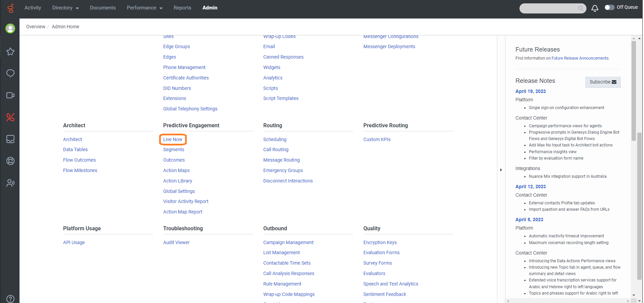This screenshot has width=644, height=303.
Task: Open your profile avatar in the sidebar
Action: click(10, 28)
